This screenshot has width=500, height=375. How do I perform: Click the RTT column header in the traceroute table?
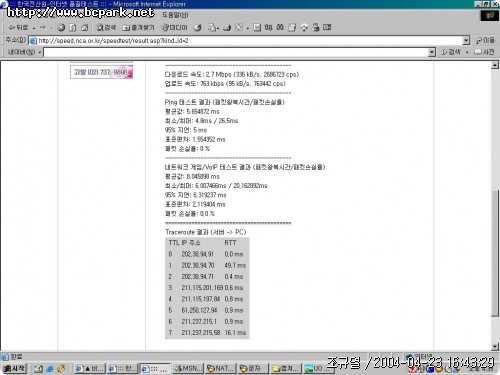click(x=230, y=243)
